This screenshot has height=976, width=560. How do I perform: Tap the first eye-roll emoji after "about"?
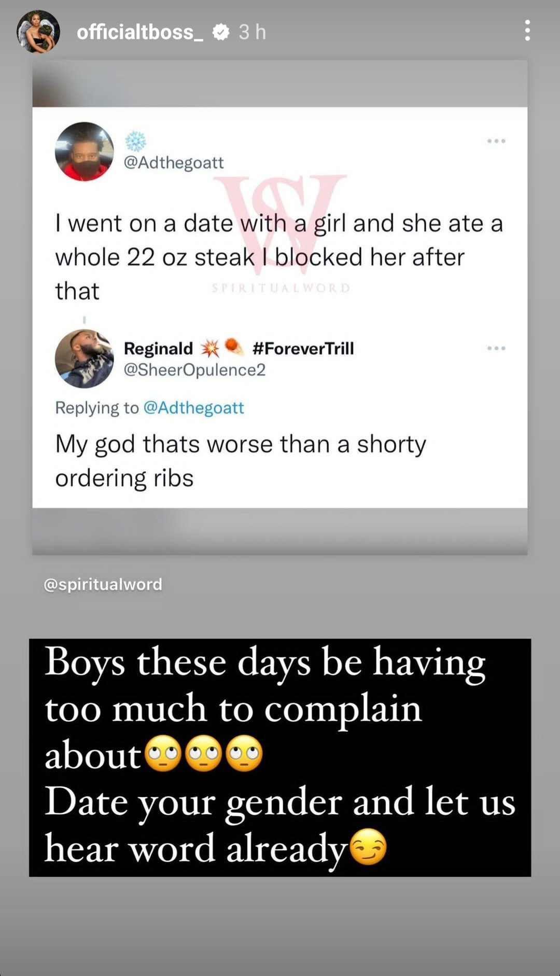(162, 753)
